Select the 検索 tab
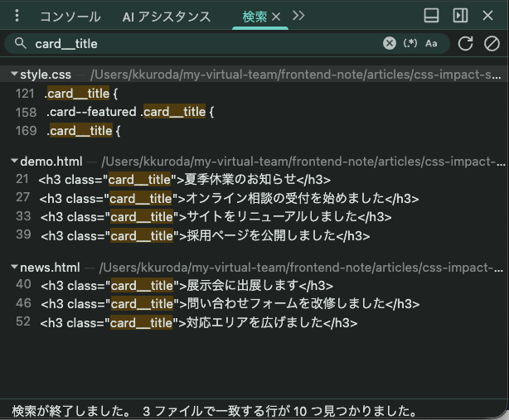Image resolution: width=509 pixels, height=420 pixels. pos(254,17)
